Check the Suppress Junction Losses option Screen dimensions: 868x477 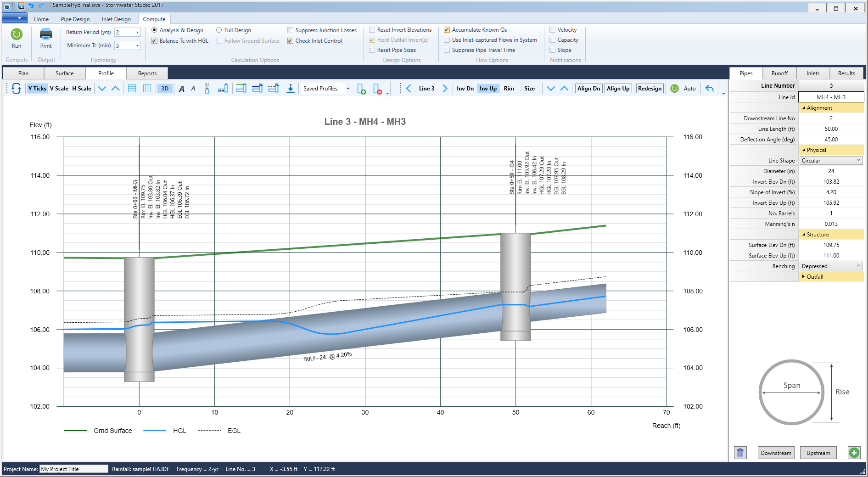290,29
